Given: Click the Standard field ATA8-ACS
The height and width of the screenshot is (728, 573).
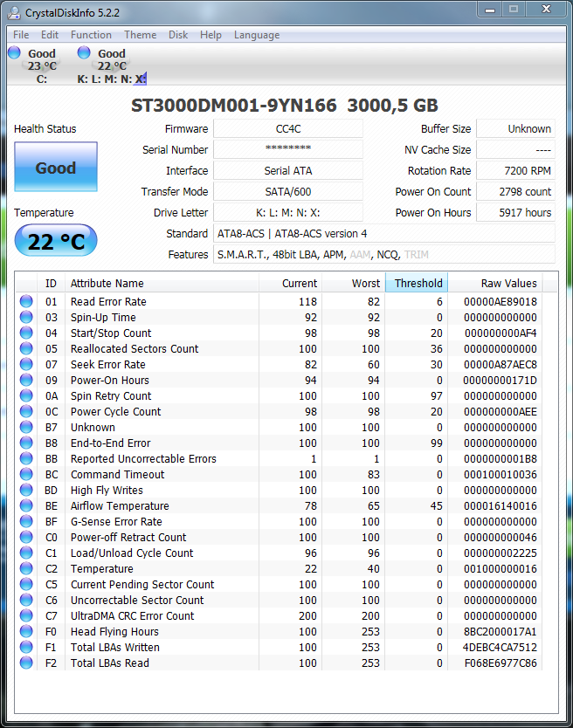Looking at the screenshot, I should tap(384, 234).
